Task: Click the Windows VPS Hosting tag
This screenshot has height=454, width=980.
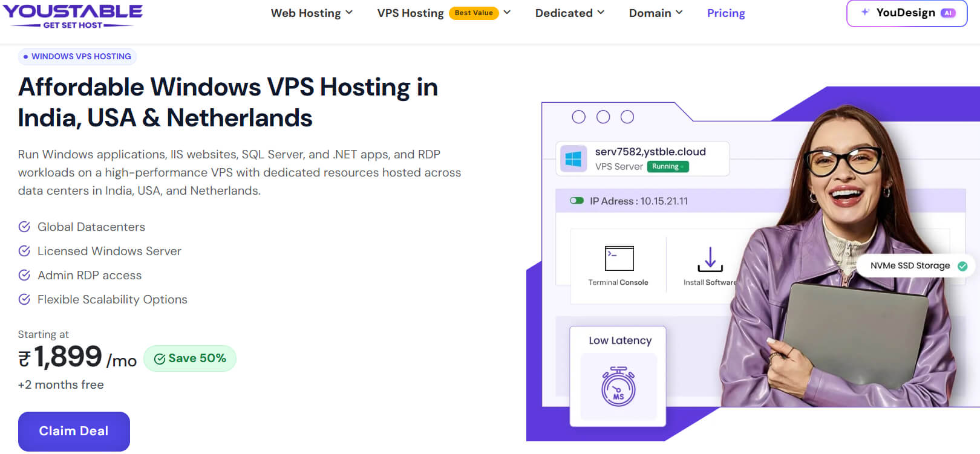Action: 77,56
